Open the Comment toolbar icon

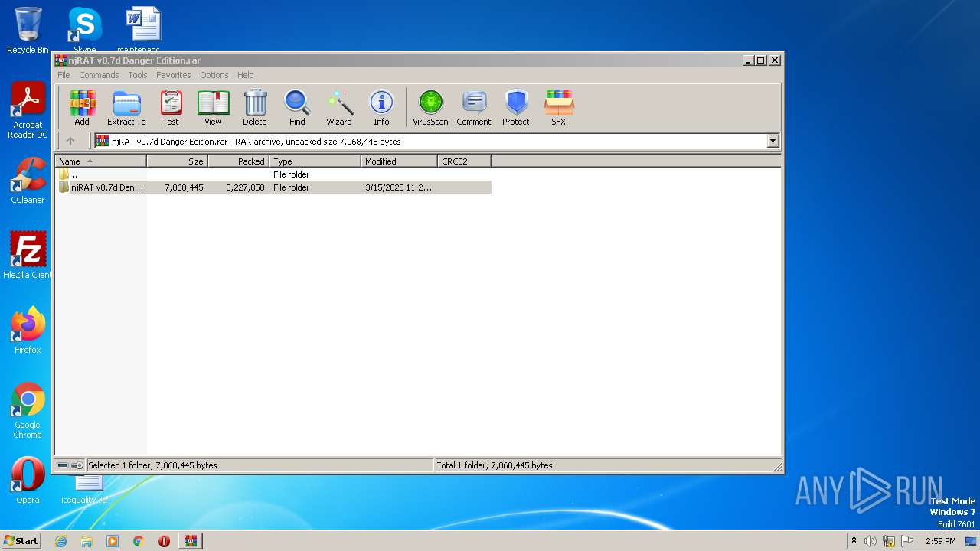point(474,108)
